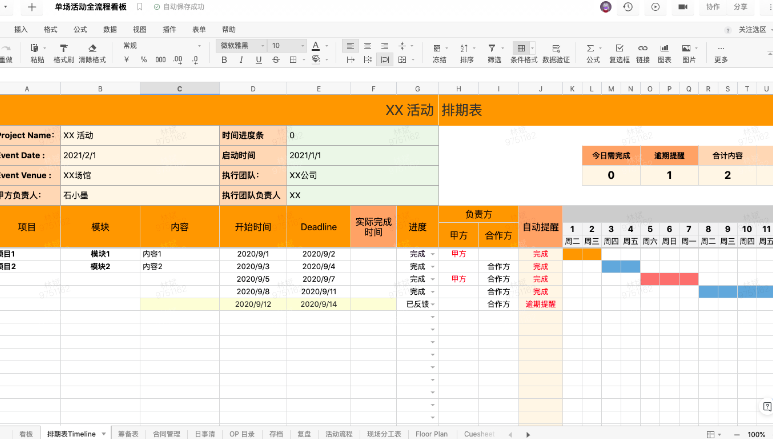Click the 协作 button
The image size is (773, 439).
(x=713, y=7)
